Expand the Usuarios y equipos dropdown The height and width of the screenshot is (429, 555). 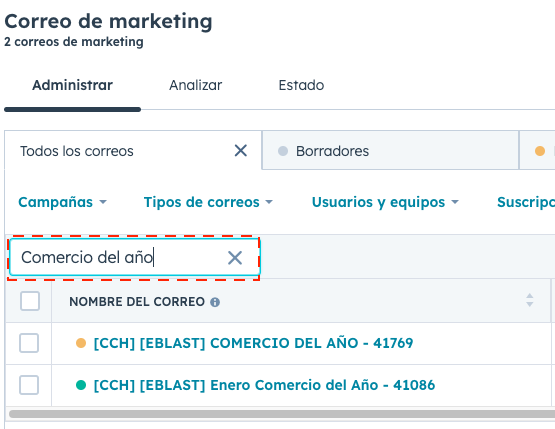click(x=385, y=202)
